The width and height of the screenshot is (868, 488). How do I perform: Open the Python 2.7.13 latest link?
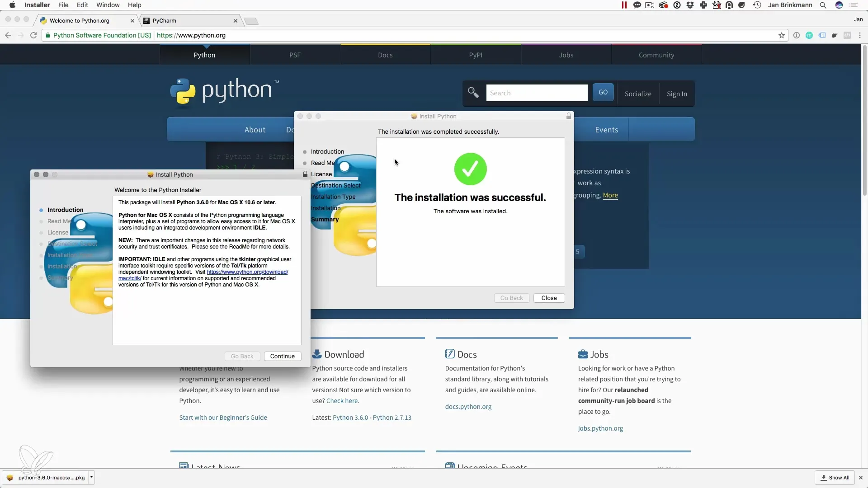[392, 418]
